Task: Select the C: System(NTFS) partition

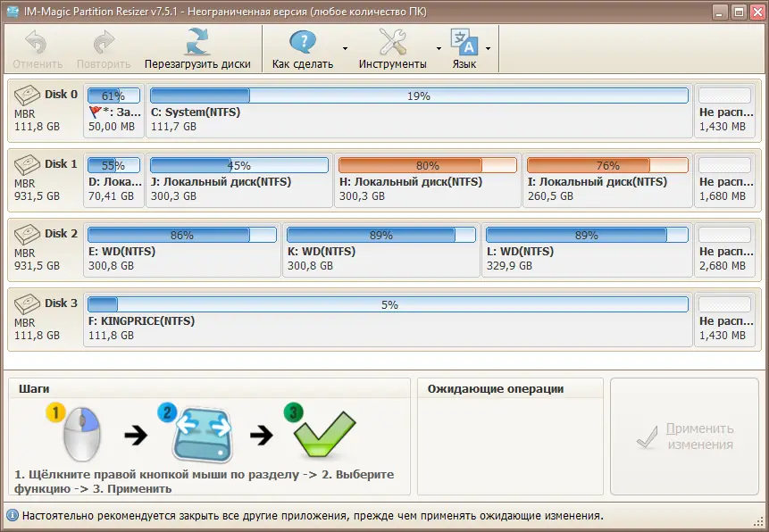Action: click(419, 111)
